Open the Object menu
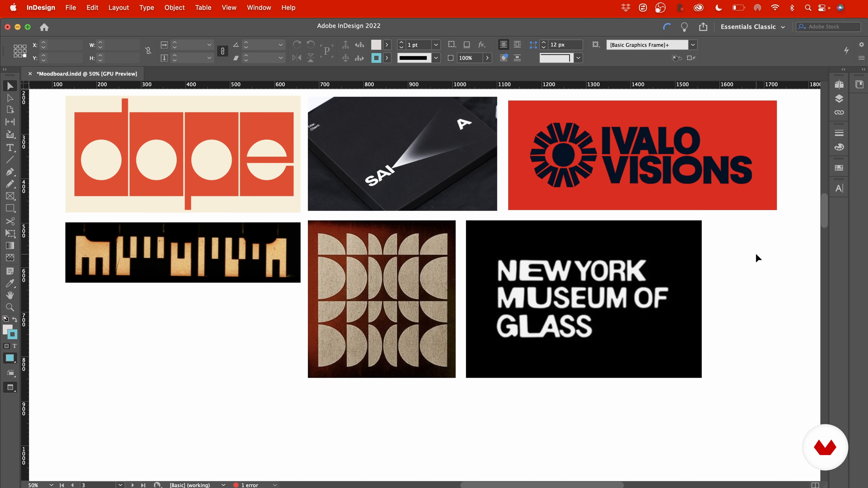 (174, 7)
